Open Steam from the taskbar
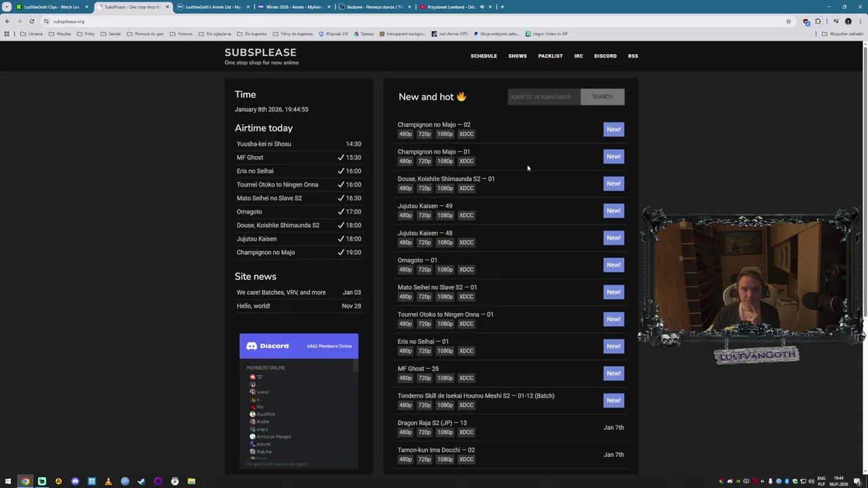This screenshot has height=488, width=868. (141, 481)
